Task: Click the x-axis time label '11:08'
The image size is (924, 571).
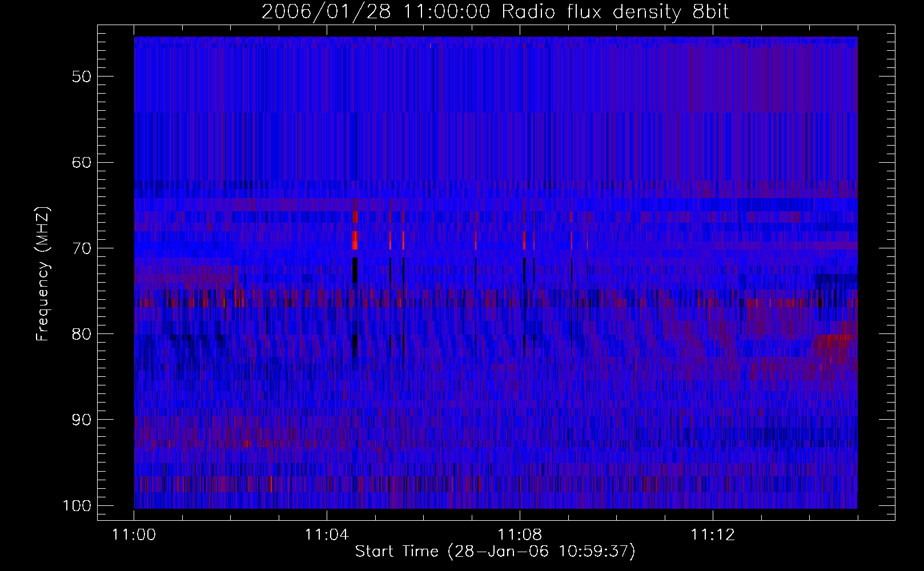Action: pos(520,536)
